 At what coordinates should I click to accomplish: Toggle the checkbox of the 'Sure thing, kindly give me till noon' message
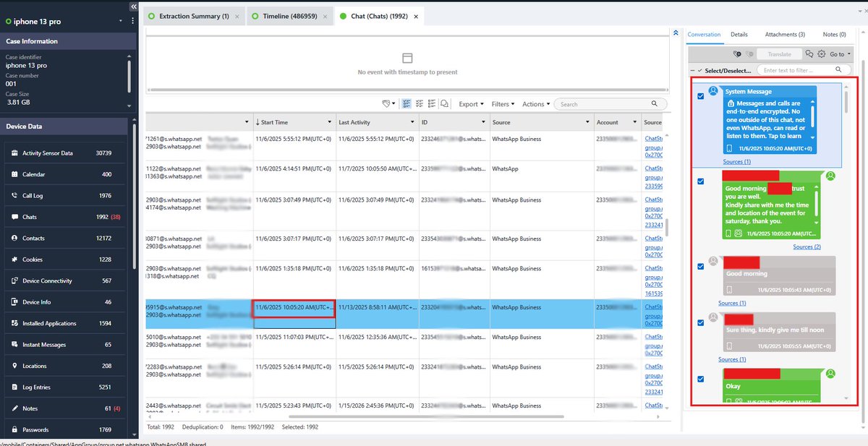click(x=700, y=322)
